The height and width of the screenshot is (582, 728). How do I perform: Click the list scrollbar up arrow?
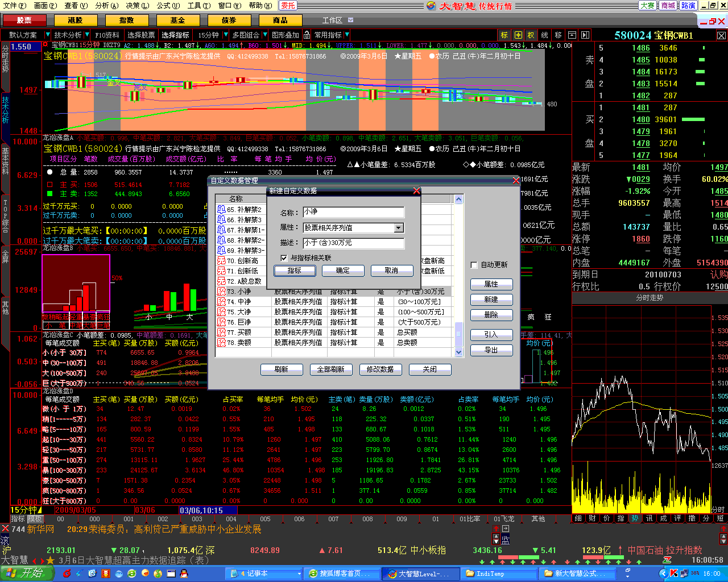459,199
